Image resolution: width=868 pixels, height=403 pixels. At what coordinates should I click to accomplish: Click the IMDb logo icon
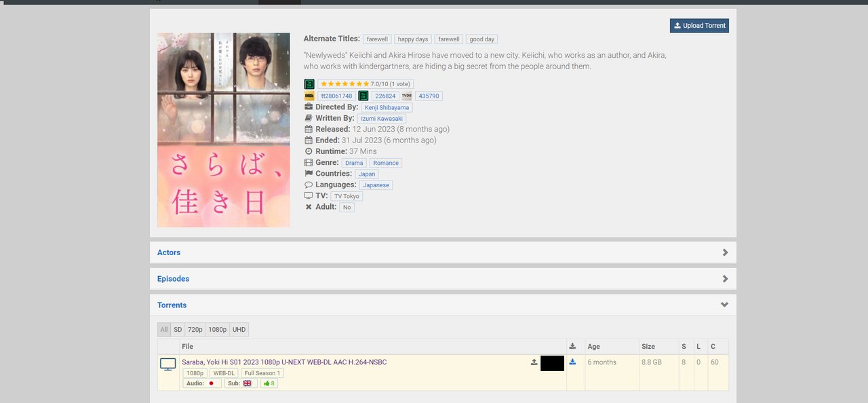coord(309,96)
